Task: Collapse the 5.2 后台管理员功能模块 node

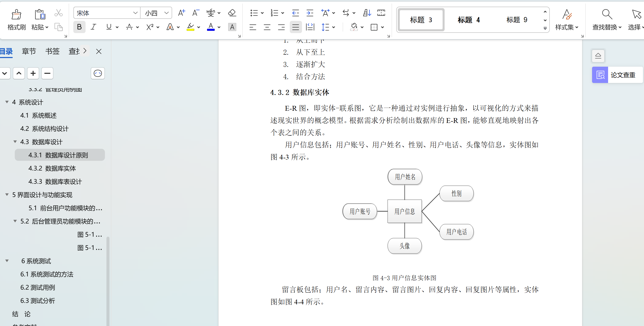Action: [x=15, y=221]
